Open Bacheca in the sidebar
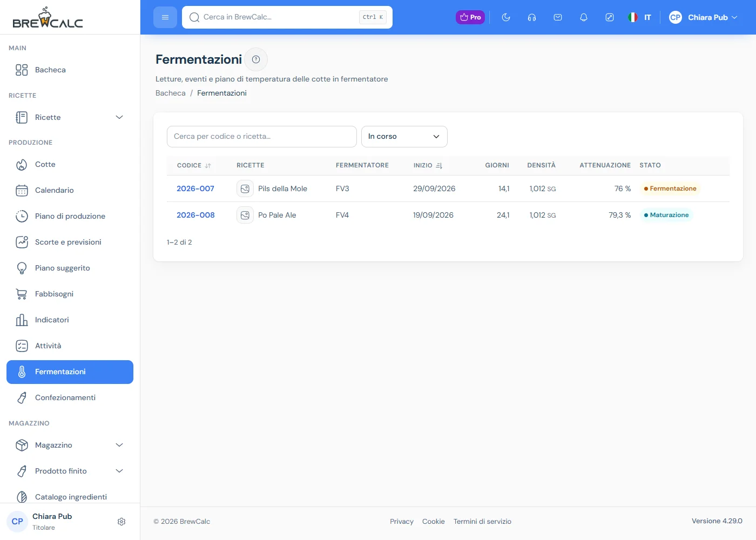The height and width of the screenshot is (540, 756). click(70, 70)
